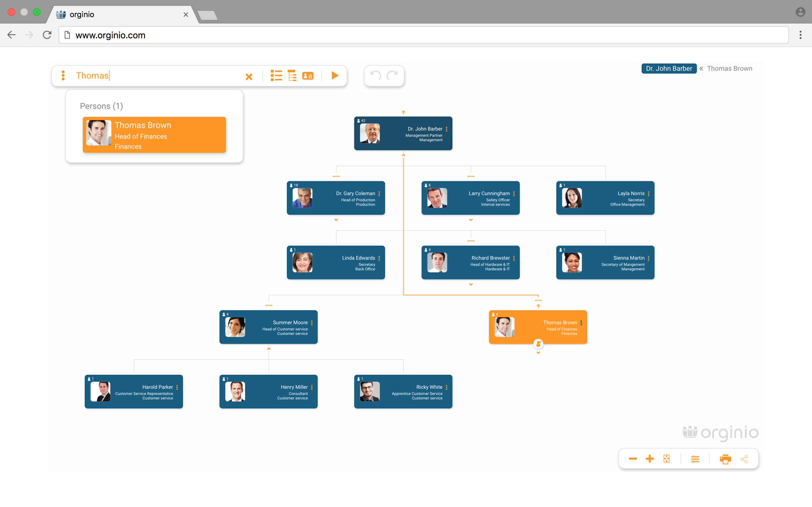Click the share/export icon at bottom right
This screenshot has width=812, height=507.
(744, 459)
